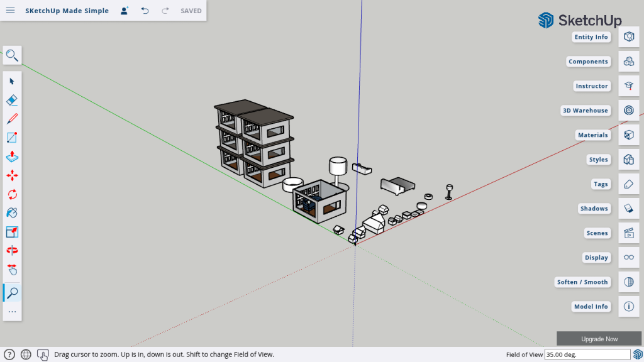The height and width of the screenshot is (362, 644).
Task: Choose the Move tool
Action: [12, 175]
